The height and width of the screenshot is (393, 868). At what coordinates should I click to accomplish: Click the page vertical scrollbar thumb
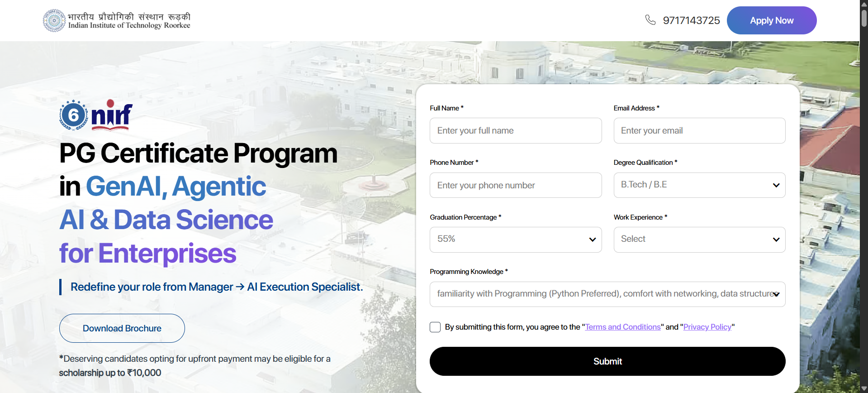864,18
